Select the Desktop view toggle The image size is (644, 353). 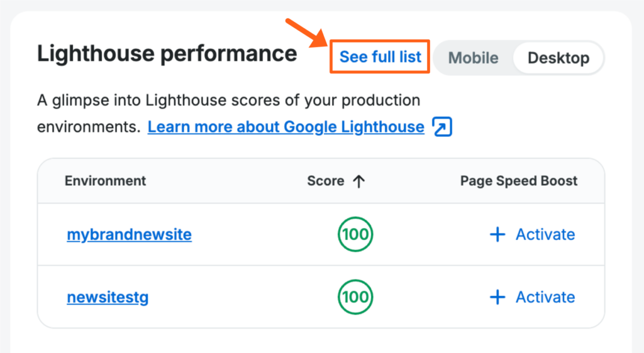[558, 58]
